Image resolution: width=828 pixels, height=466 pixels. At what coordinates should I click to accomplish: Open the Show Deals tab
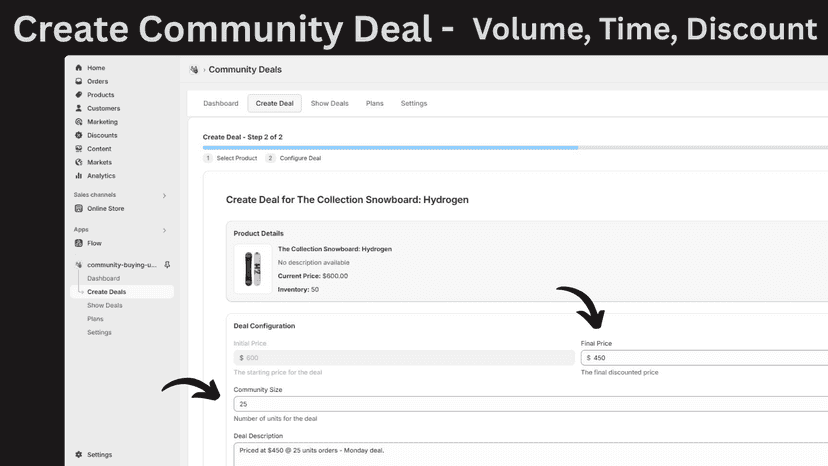click(x=330, y=104)
